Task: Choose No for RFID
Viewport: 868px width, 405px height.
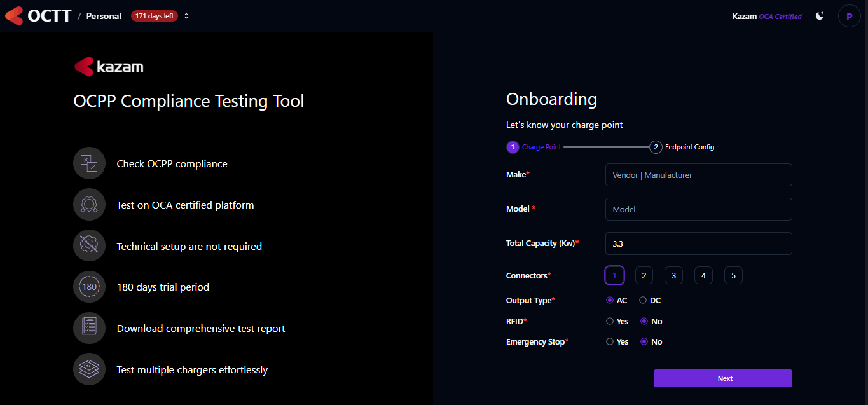Action: click(x=644, y=321)
